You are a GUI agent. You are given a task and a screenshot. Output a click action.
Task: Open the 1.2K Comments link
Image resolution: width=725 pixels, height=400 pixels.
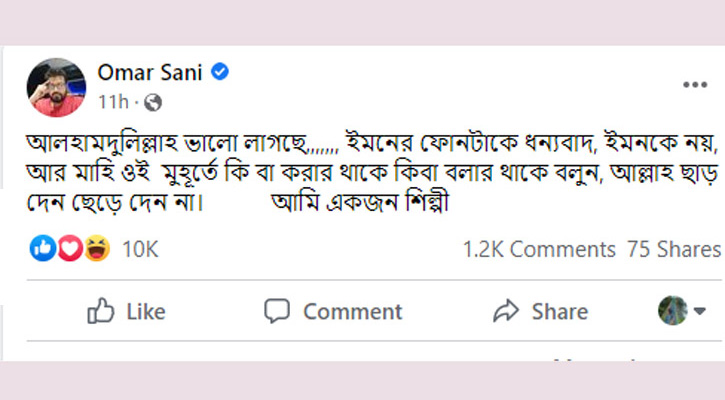point(538,249)
